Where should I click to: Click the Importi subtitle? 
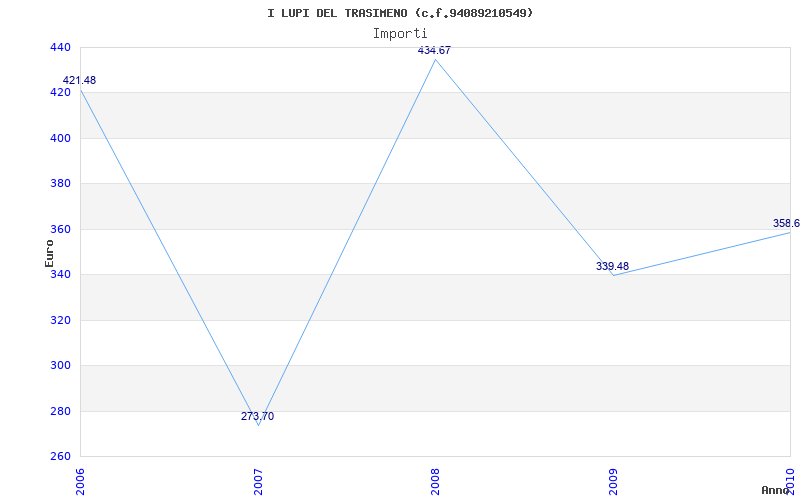tap(400, 34)
